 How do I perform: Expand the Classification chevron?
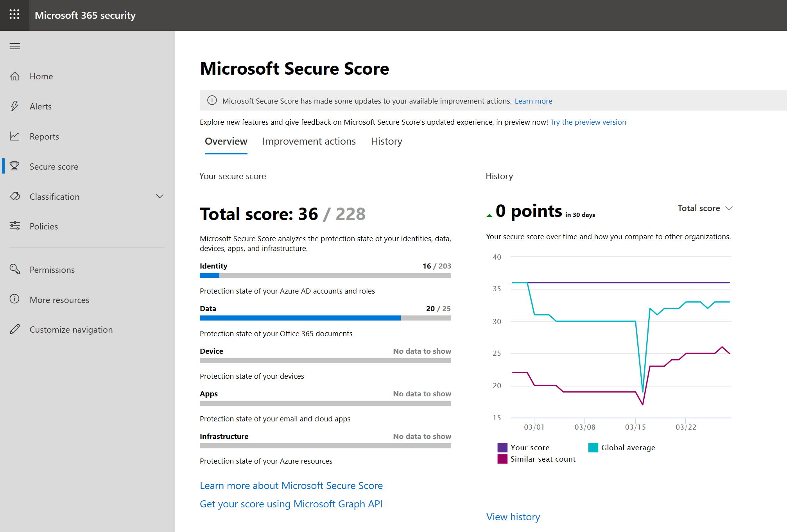[x=160, y=196]
